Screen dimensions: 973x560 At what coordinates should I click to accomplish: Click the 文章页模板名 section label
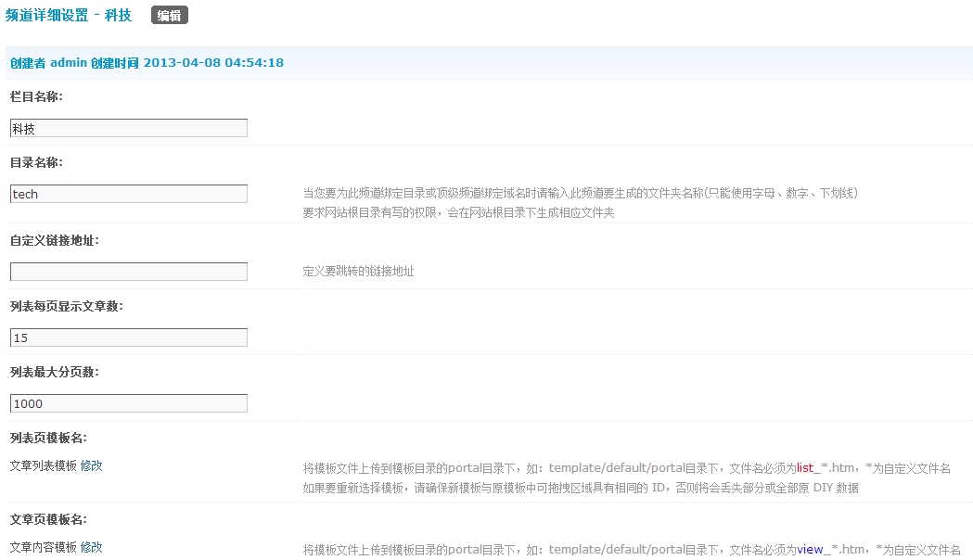pyautogui.click(x=48, y=519)
